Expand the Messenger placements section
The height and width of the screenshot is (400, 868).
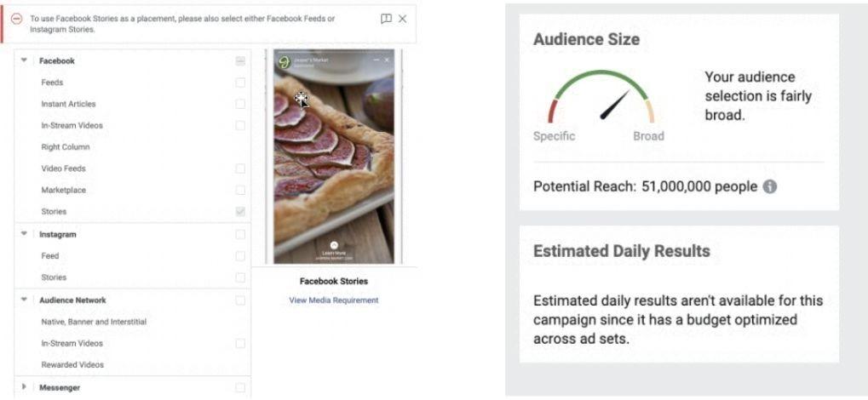[x=24, y=387]
